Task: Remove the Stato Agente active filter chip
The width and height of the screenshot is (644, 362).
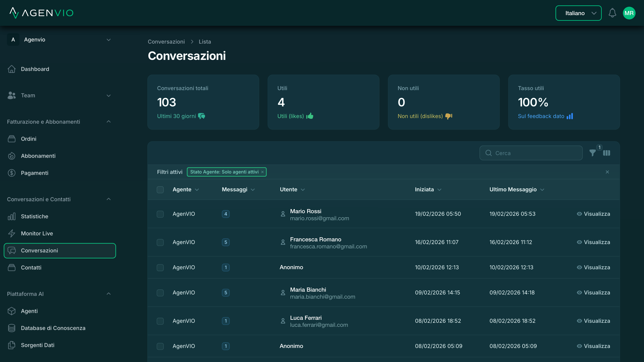Action: 262,172
